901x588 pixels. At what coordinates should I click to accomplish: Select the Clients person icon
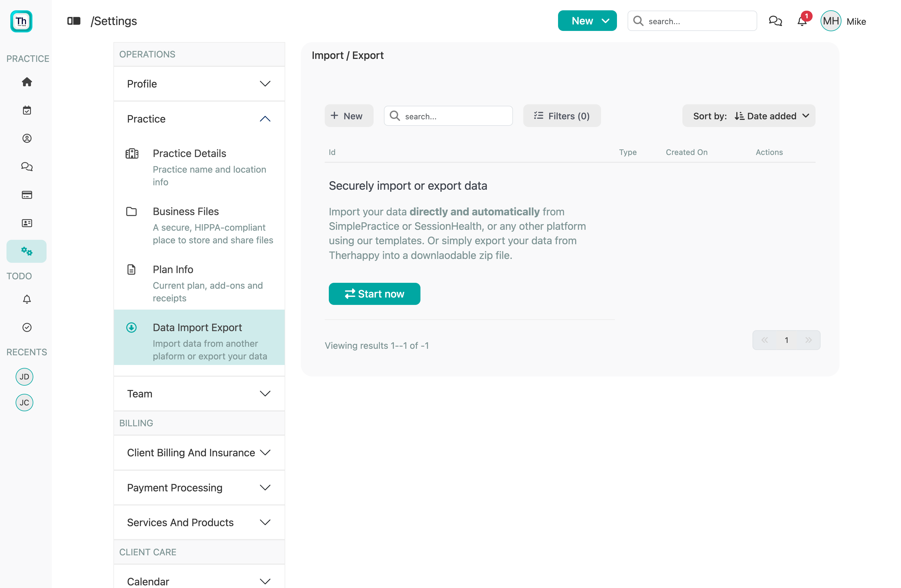pyautogui.click(x=27, y=138)
